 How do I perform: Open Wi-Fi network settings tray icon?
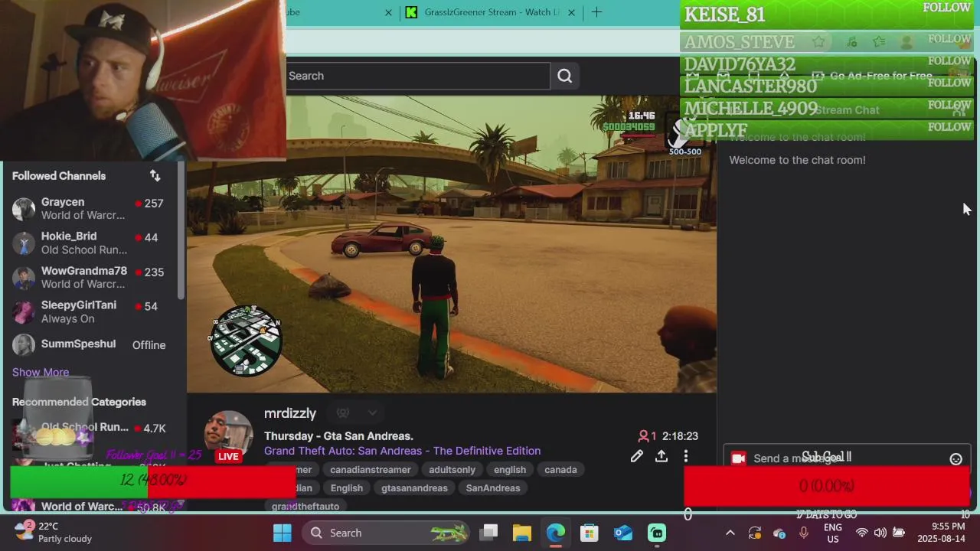862,533
